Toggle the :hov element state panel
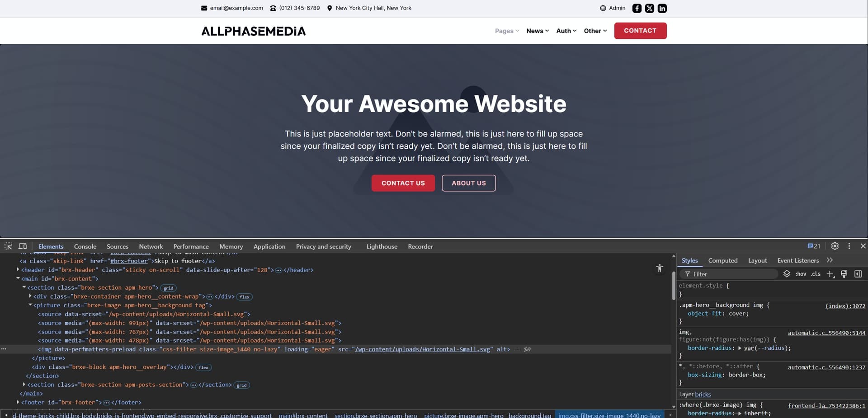This screenshot has width=868, height=418. coord(801,274)
